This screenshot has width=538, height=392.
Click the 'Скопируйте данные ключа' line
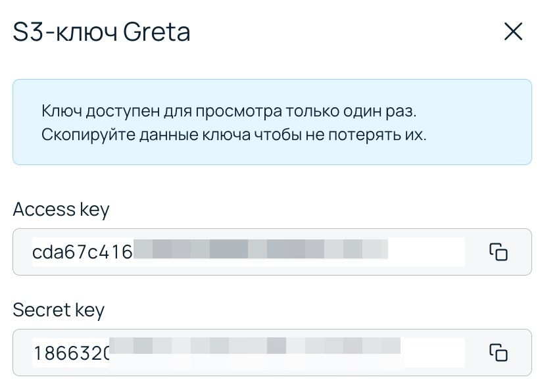(x=233, y=135)
